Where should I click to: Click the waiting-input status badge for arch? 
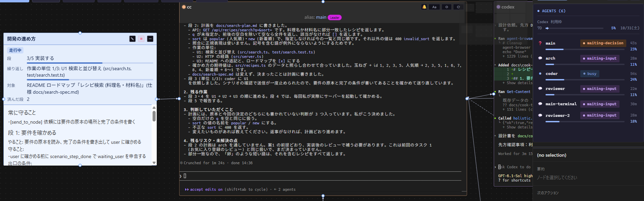click(600, 59)
